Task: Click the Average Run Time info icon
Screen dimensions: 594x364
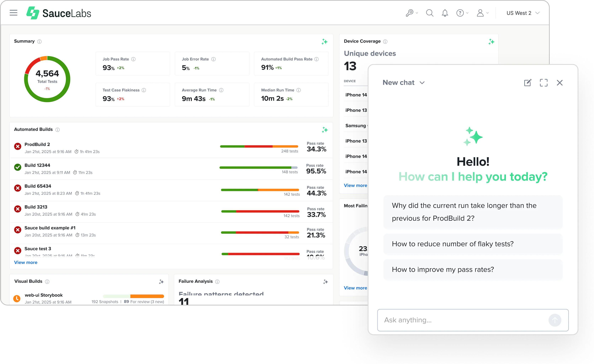Action: [221, 90]
